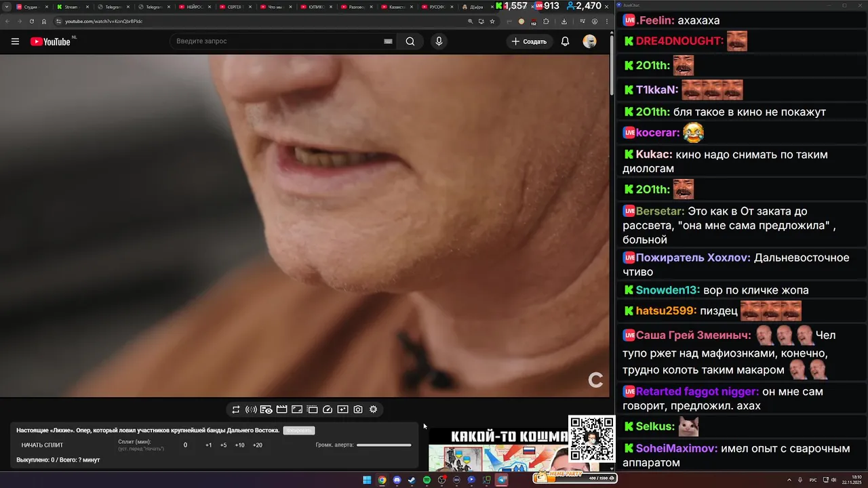This screenshot has height=488, width=868.
Task: Reload the page with the refresh icon
Action: 32,21
